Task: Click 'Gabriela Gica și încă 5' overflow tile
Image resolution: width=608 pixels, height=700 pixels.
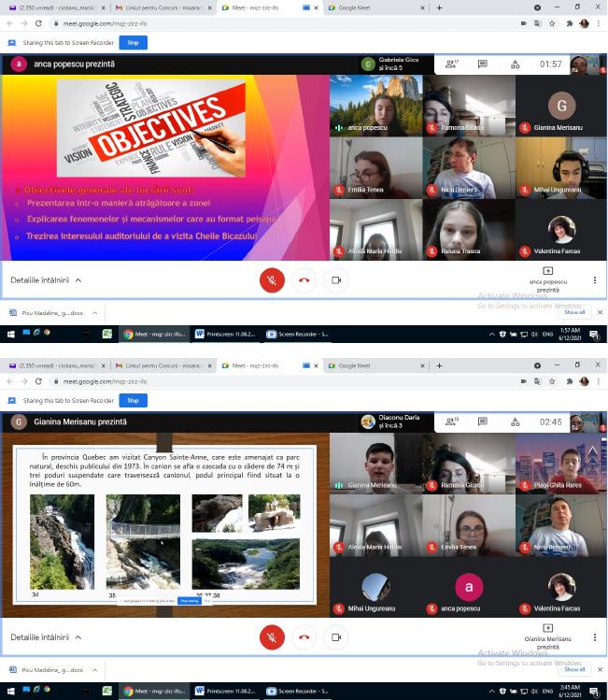Action: tap(396, 64)
